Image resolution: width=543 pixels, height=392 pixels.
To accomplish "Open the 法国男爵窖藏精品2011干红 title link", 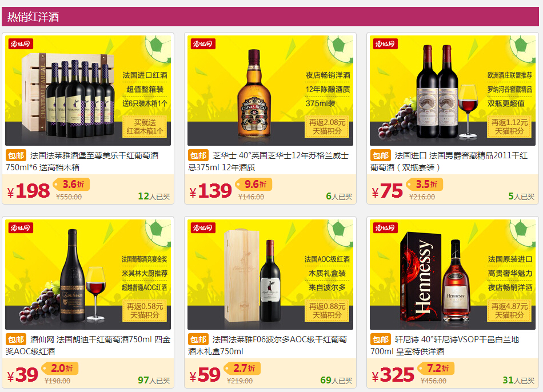I will (x=449, y=161).
